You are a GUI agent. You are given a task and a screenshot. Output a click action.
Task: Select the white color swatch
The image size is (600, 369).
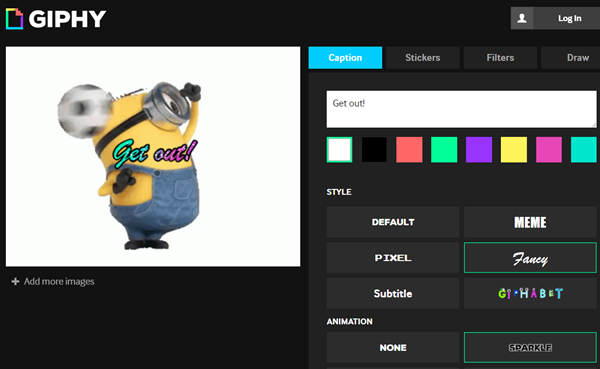point(339,150)
